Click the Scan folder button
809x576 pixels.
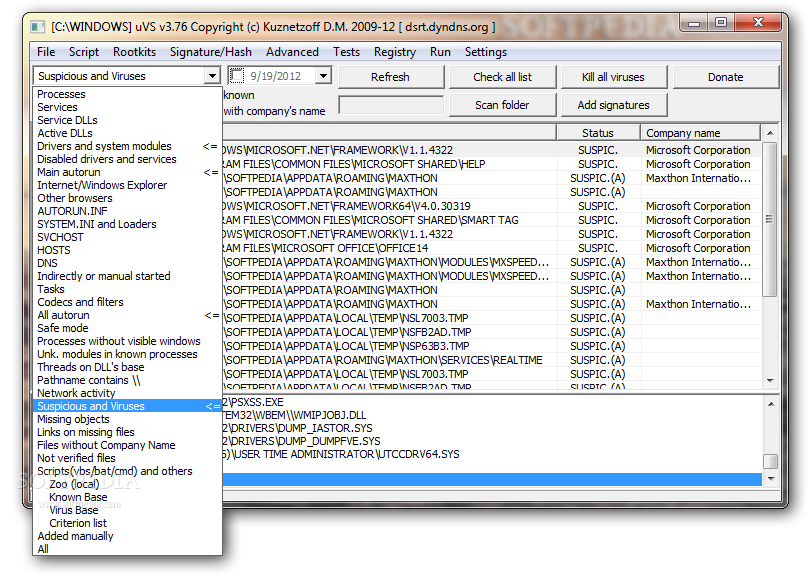502,105
